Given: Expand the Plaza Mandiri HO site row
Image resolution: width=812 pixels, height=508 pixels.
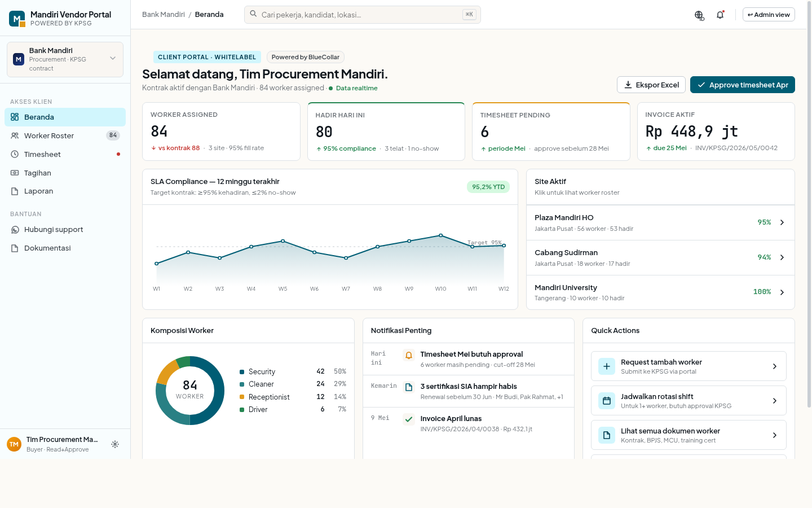Looking at the screenshot, I should coord(660,223).
